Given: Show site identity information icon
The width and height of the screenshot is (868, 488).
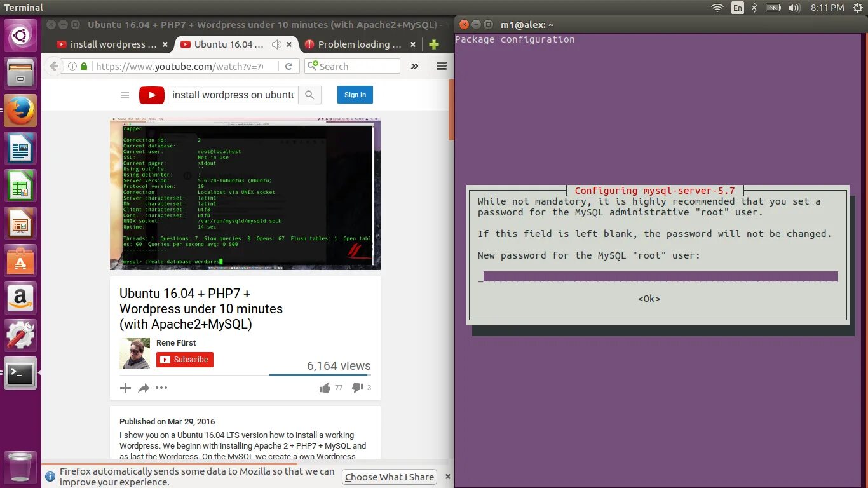Looking at the screenshot, I should [72, 66].
